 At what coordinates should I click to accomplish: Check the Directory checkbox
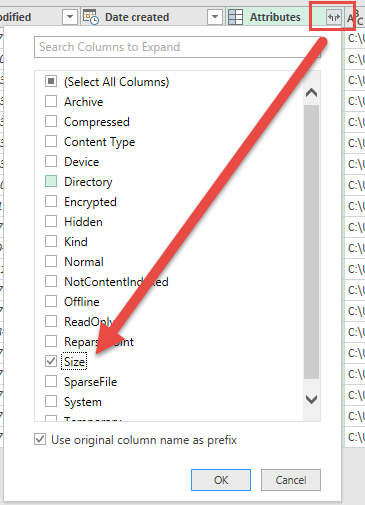51,181
